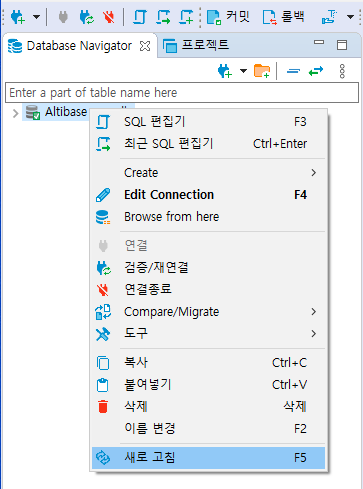This screenshot has width=363, height=489.
Task: Click transaction mode icon in top toolbar
Action: tap(329, 17)
